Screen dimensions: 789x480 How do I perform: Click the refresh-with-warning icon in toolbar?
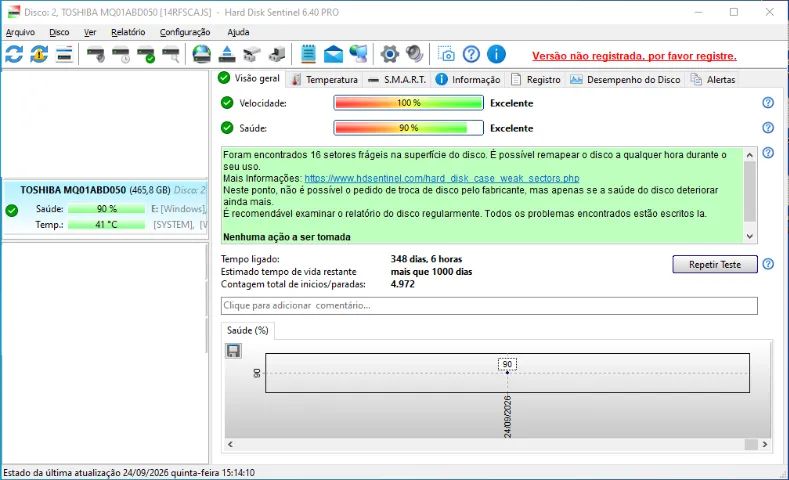point(39,54)
